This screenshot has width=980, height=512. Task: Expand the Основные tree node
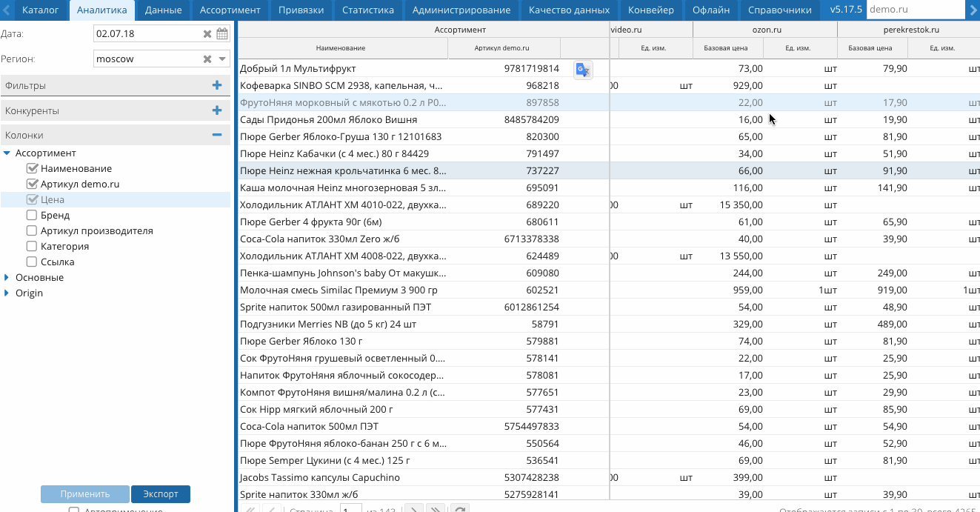point(7,277)
